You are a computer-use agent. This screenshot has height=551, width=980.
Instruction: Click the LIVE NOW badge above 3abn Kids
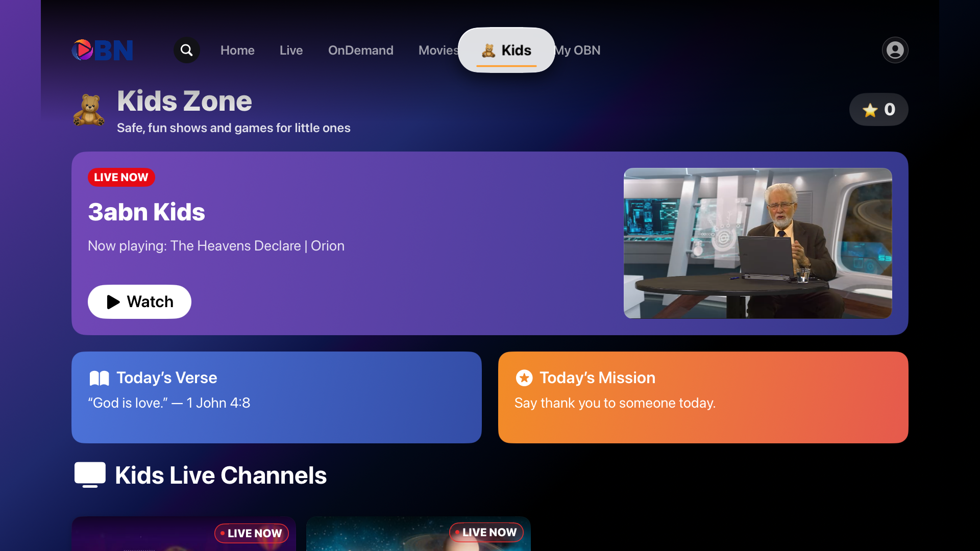click(121, 177)
